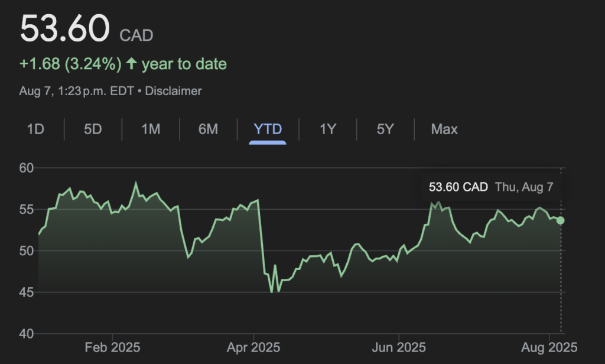The height and width of the screenshot is (364, 605).
Task: Click the 60 label on the price axis
Action: pyautogui.click(x=27, y=168)
